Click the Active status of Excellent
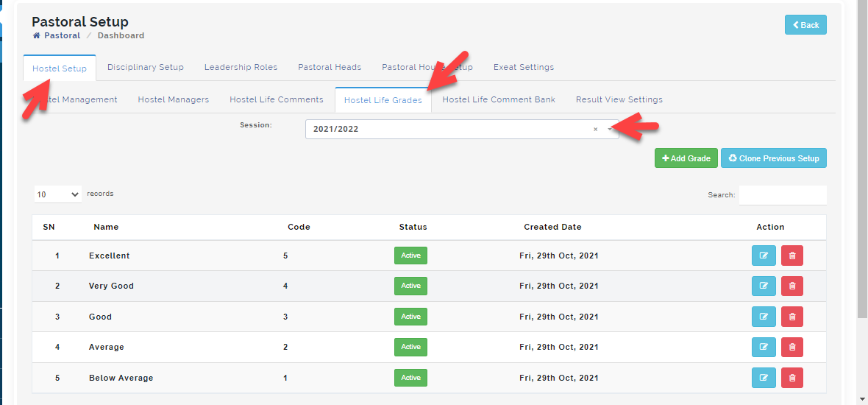 410,256
